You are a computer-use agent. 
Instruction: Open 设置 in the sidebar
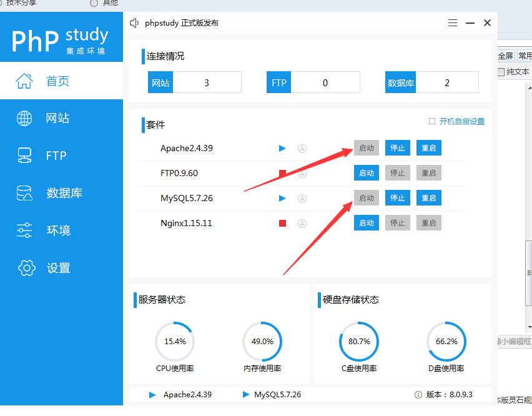(58, 268)
